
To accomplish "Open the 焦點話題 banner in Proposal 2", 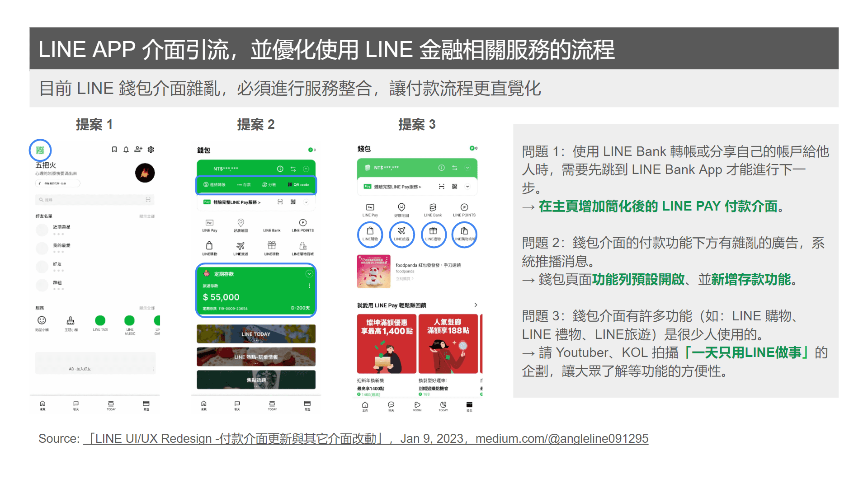I will point(256,380).
